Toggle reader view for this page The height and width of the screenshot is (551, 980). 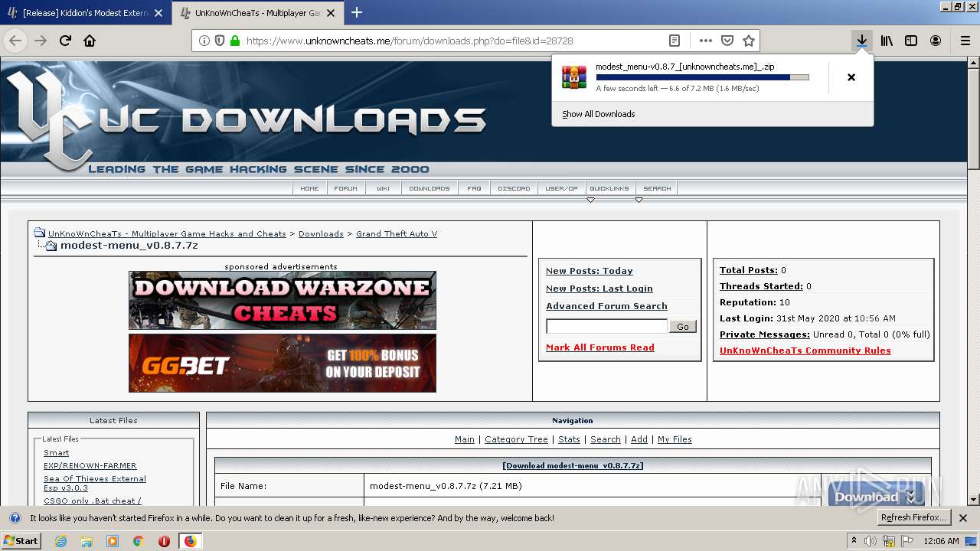click(674, 41)
